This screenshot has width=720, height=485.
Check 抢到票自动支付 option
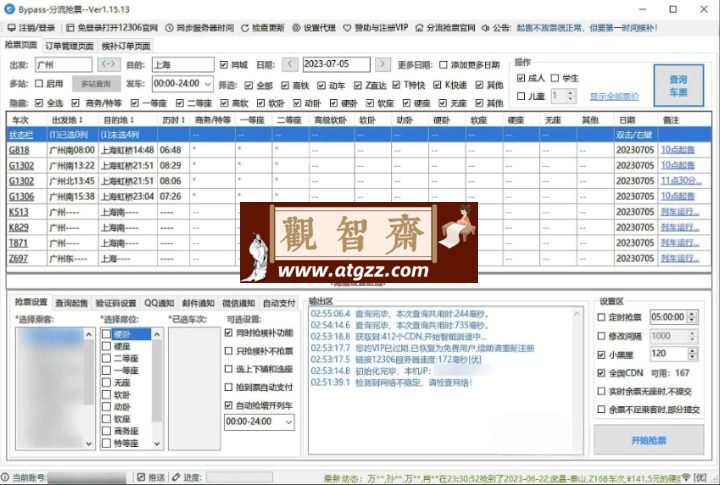pyautogui.click(x=228, y=387)
